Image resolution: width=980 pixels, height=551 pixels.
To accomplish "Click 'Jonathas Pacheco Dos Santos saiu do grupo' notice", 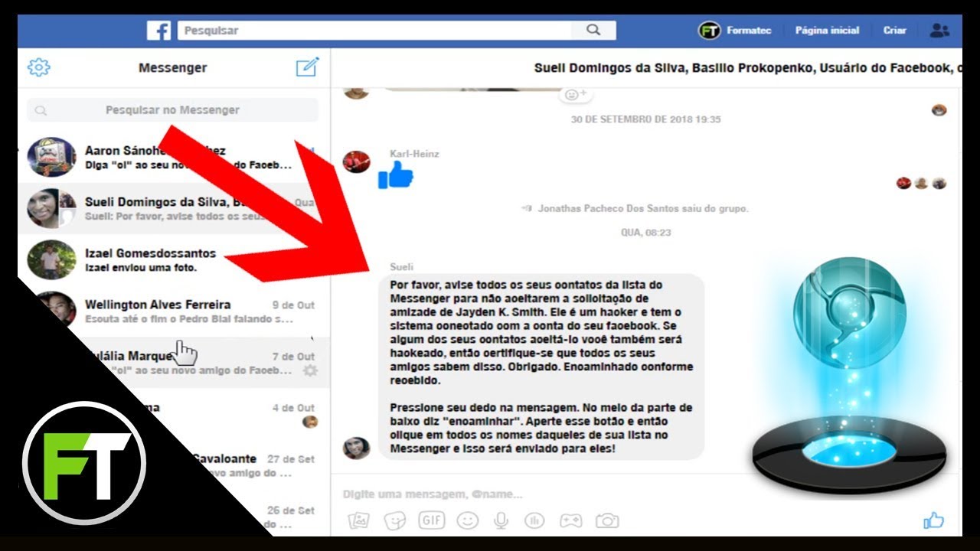I will pyautogui.click(x=643, y=208).
